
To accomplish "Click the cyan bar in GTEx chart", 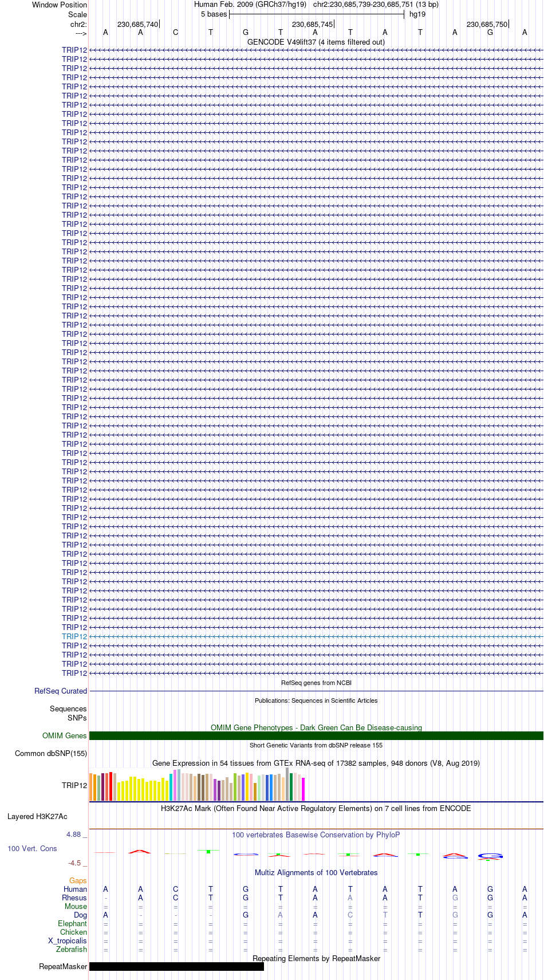I will point(171,787).
